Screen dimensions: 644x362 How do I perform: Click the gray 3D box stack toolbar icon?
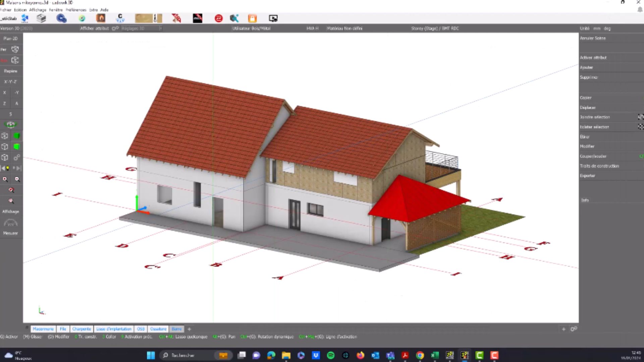point(41,18)
